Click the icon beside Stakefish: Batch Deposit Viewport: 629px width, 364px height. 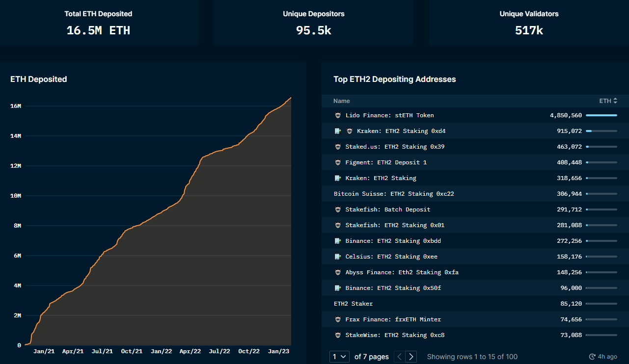click(x=338, y=209)
